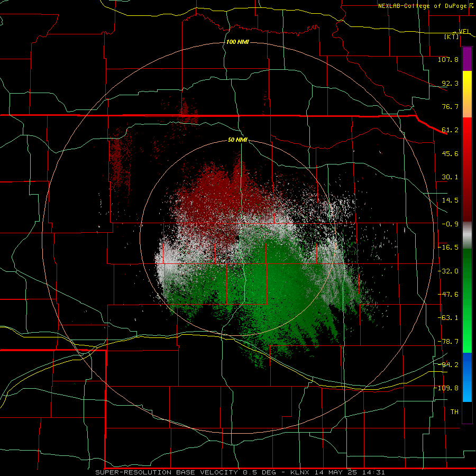The width and height of the screenshot is (476, 476).
Task: Click the 14.5 value on velocity scale
Action: (x=450, y=200)
